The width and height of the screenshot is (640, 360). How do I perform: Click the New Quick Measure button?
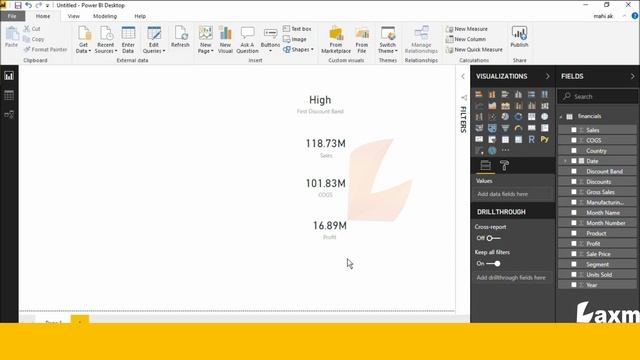(x=474, y=49)
